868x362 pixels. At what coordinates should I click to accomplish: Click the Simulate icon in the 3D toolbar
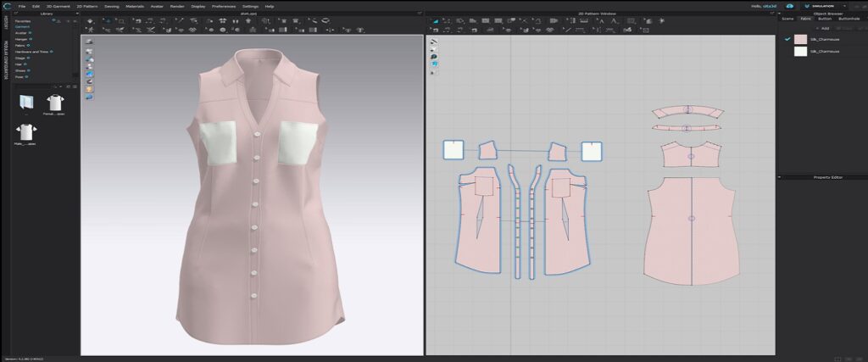click(x=90, y=20)
